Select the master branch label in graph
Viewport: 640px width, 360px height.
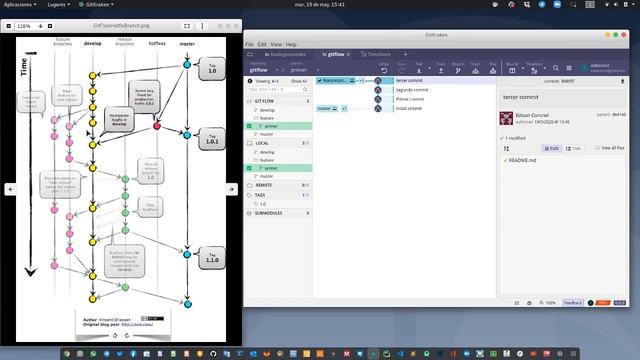click(x=327, y=109)
